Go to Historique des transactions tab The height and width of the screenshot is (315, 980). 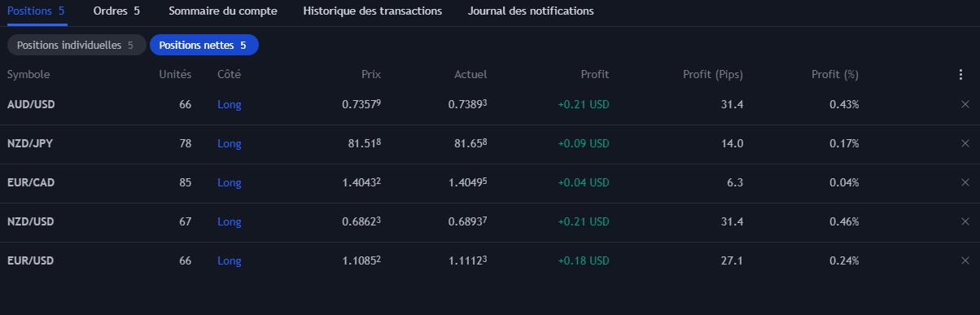pyautogui.click(x=373, y=11)
